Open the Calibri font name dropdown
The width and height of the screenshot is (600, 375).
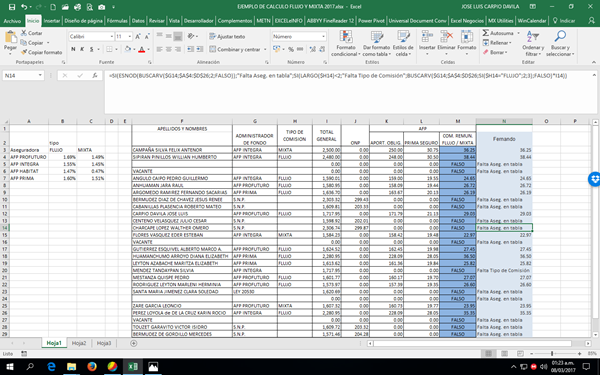[x=112, y=36]
